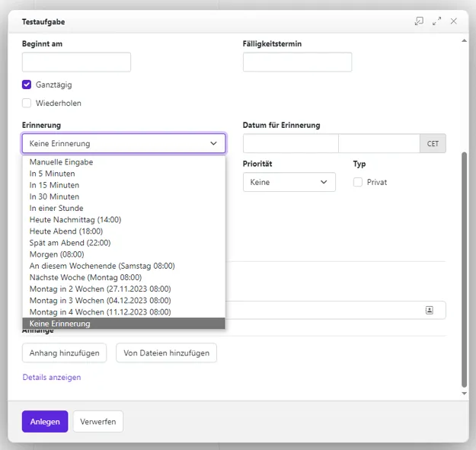Mark task as Privat

point(358,182)
